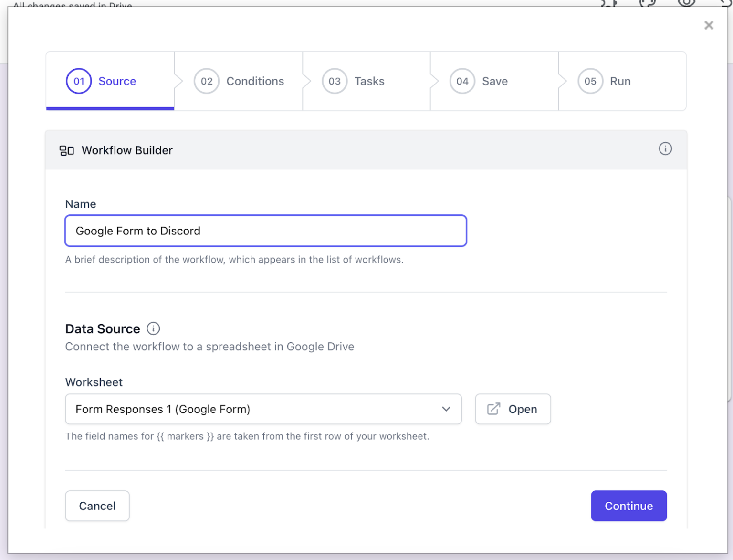This screenshot has width=733, height=560.
Task: Click inside the workflow Name field
Action: click(x=265, y=231)
